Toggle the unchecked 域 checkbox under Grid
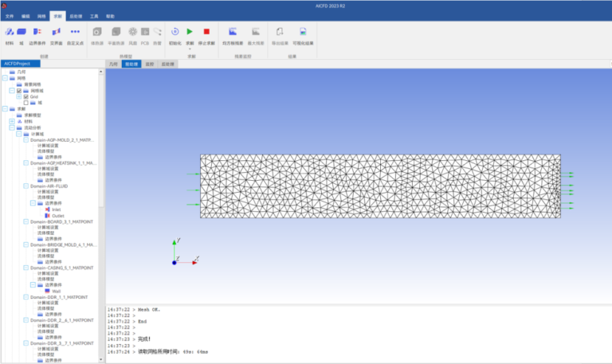612x364 pixels. coord(25,103)
